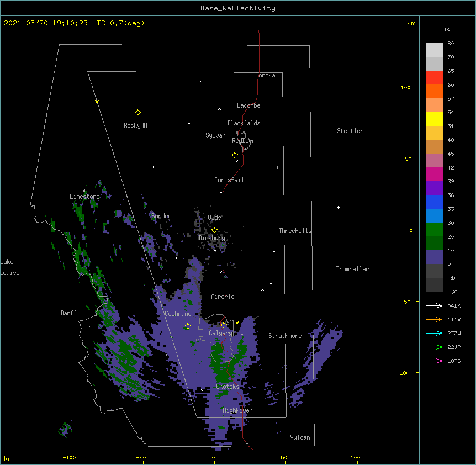
Task: Click the asterisk marker above Limestone
Action: [84, 191]
